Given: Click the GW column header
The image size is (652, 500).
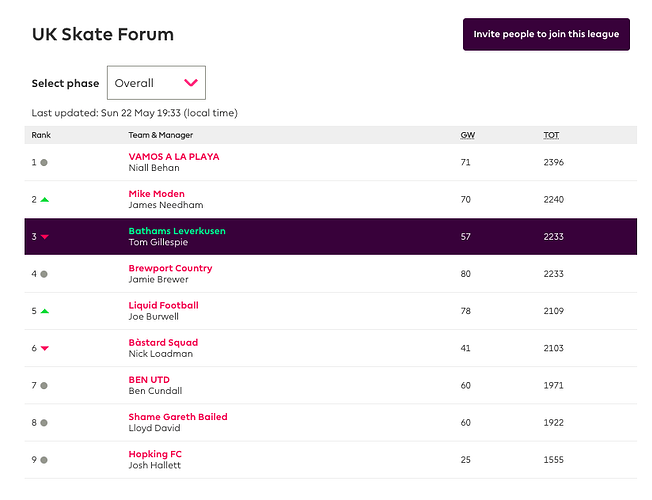Looking at the screenshot, I should 467,135.
